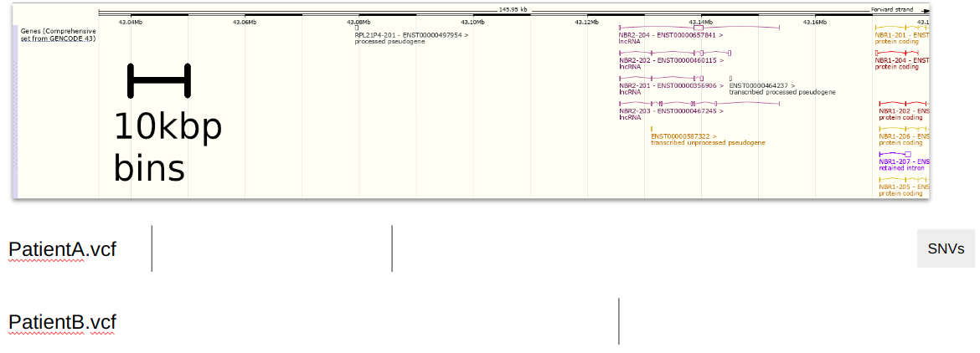Click the second PatientA SNV marker line
The width and height of the screenshot is (980, 353).
[x=392, y=248]
